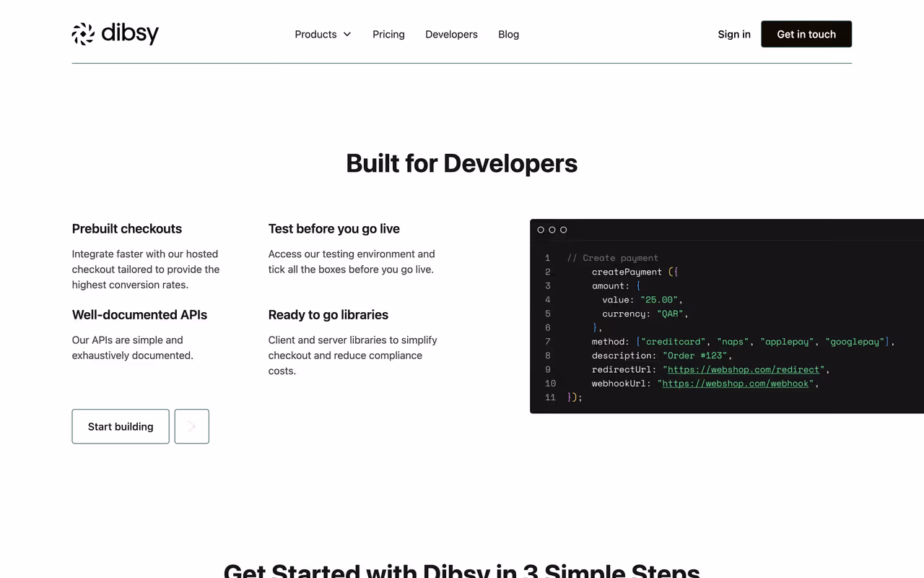The height and width of the screenshot is (578, 924).
Task: Click the arrow button beside Start building
Action: click(192, 426)
